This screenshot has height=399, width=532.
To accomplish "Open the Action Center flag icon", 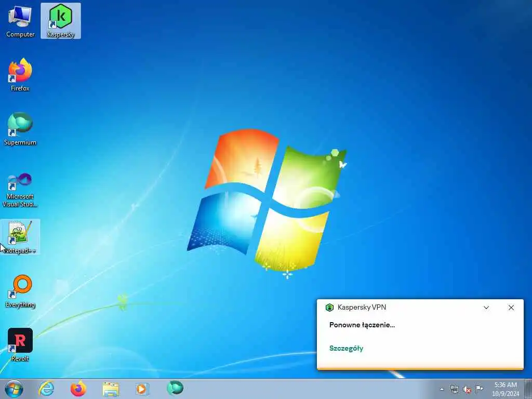I will click(x=479, y=389).
